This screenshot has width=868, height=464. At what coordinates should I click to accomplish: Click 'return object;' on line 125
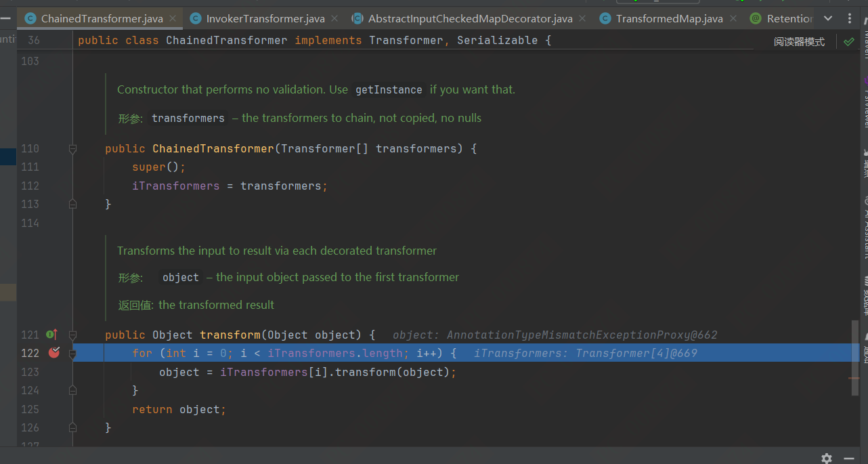179,409
